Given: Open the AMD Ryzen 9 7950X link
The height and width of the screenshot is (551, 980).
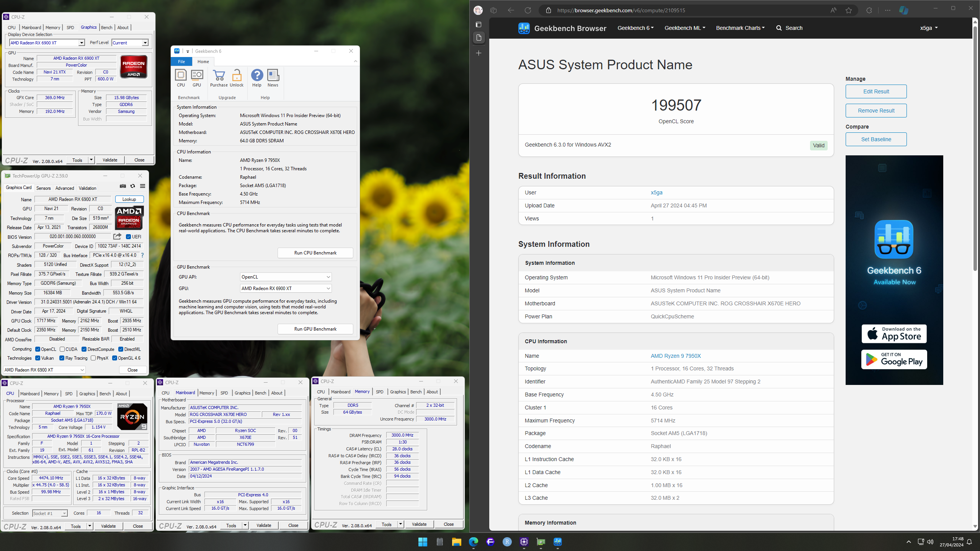Looking at the screenshot, I should pos(676,356).
